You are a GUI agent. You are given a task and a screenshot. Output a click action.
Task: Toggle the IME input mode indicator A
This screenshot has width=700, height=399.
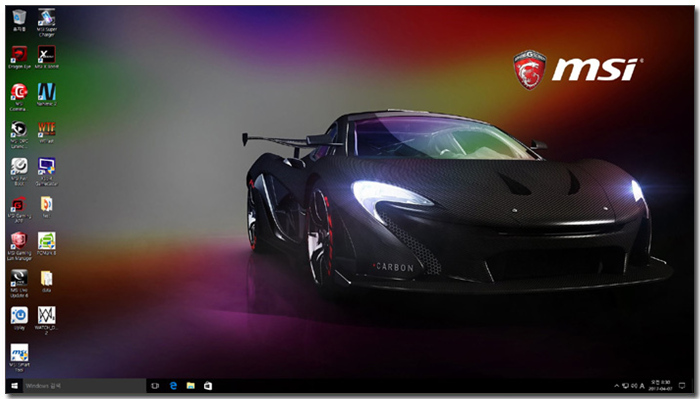(642, 386)
